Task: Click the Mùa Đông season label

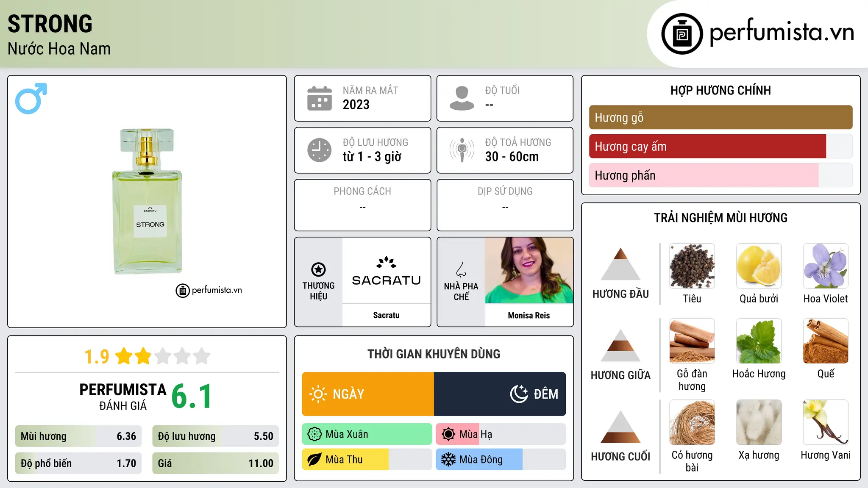Action: 481,460
